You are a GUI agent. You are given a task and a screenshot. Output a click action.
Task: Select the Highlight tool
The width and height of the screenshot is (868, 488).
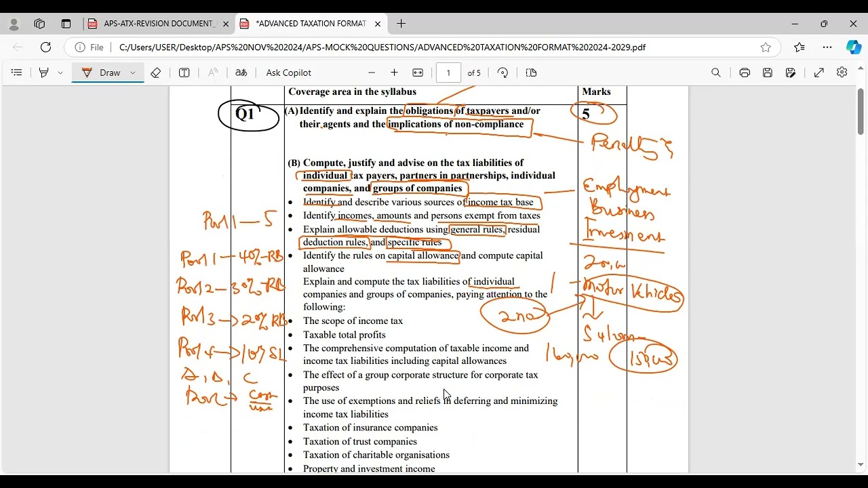click(x=44, y=73)
